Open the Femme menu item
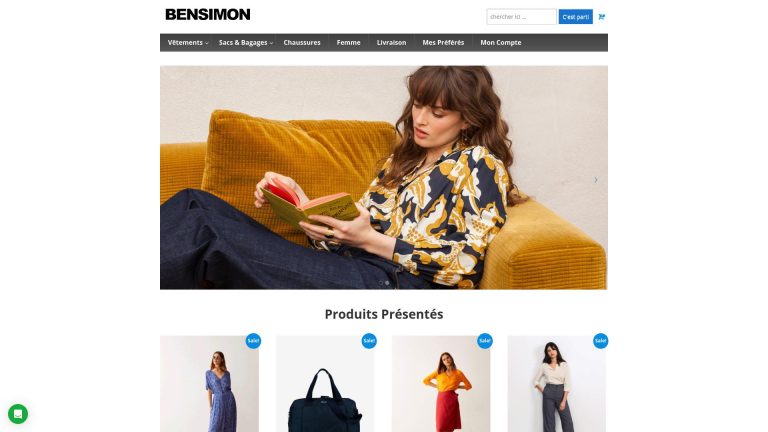 tap(348, 43)
